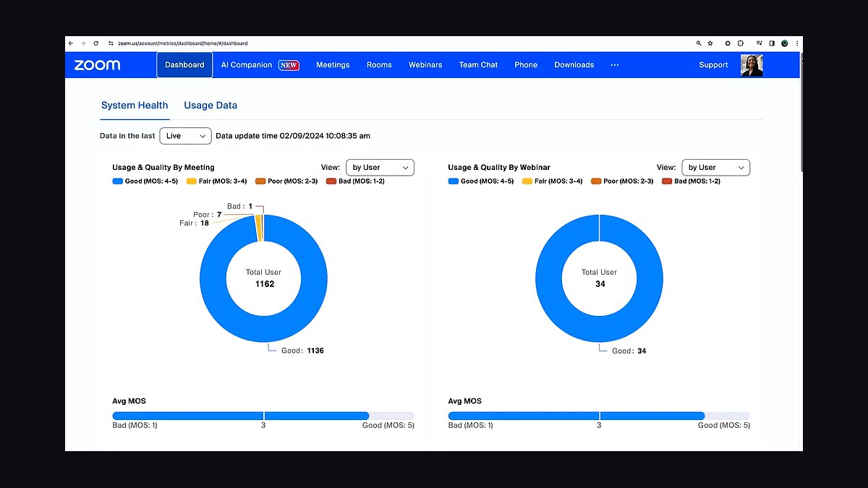Image resolution: width=868 pixels, height=488 pixels.
Task: Toggle the browser side panel icon
Action: pos(772,43)
